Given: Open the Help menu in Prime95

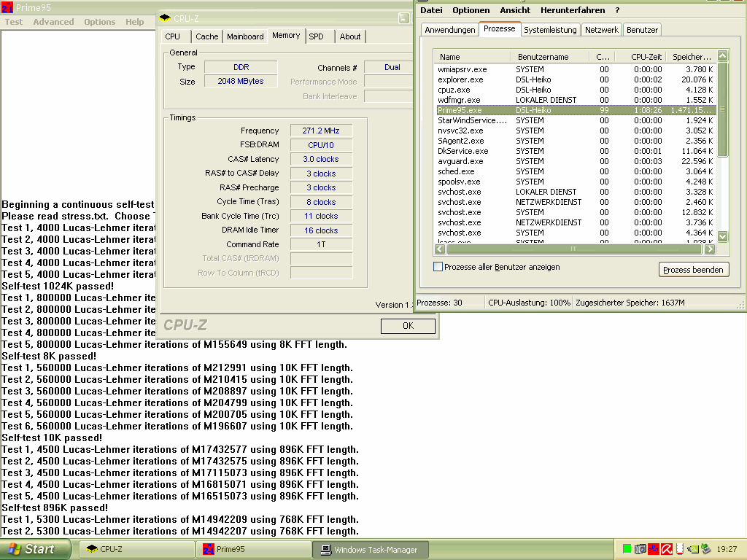Looking at the screenshot, I should [135, 22].
